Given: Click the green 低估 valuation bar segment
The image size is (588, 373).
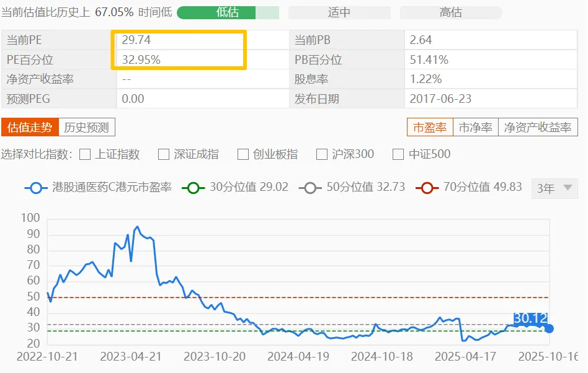Looking at the screenshot, I should (x=227, y=12).
